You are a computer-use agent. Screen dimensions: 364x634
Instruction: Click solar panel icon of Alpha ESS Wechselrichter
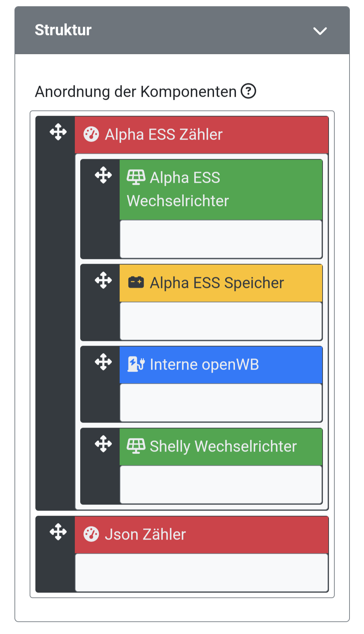(136, 177)
